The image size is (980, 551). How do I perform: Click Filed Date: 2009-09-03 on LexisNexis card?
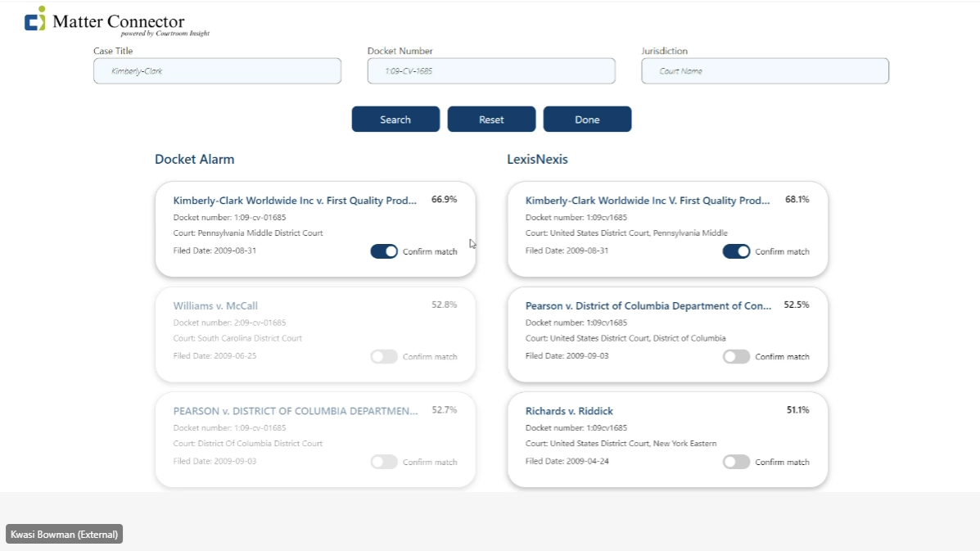(x=567, y=356)
